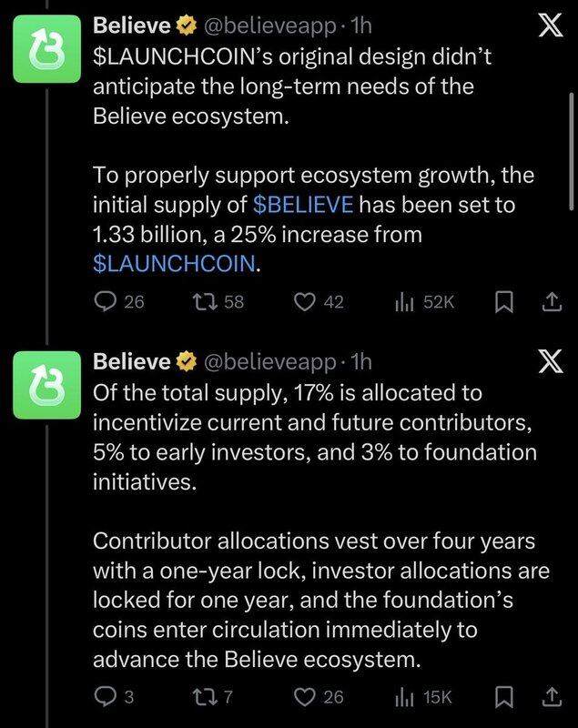Share the supply allocation tweet
This screenshot has width=578, height=728.
(550, 697)
